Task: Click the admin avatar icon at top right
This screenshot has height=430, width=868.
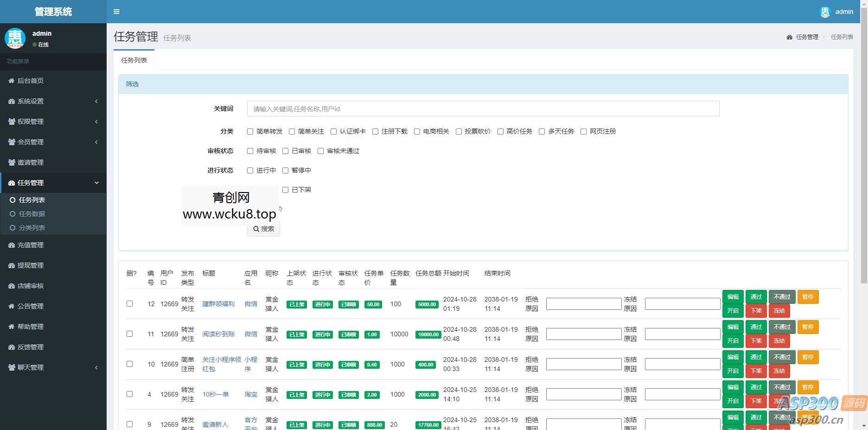Action: coord(824,12)
